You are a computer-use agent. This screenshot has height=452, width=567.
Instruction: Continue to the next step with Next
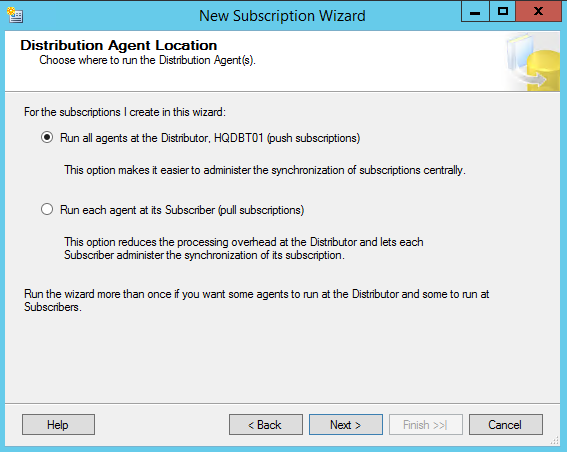coord(346,425)
